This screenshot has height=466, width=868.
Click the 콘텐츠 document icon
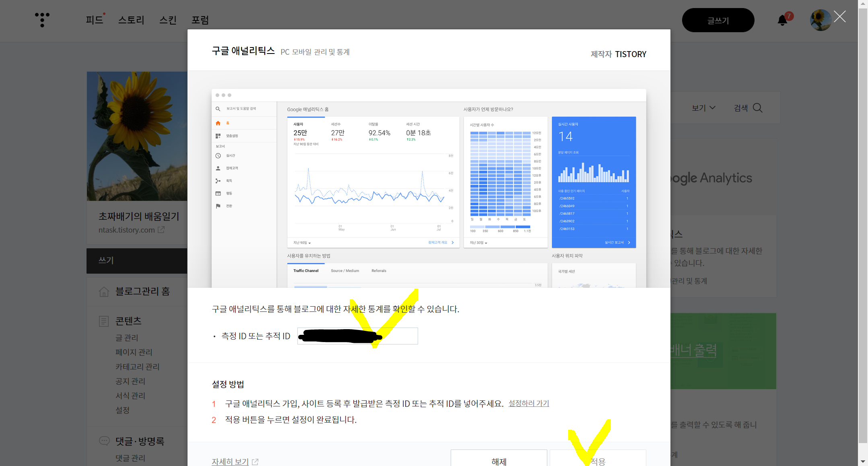point(104,321)
